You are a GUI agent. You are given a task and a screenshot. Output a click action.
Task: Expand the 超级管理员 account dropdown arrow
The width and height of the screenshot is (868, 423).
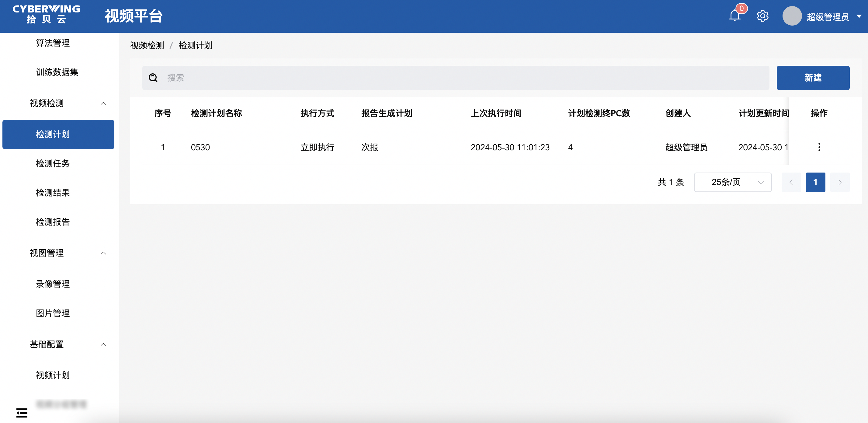click(859, 16)
